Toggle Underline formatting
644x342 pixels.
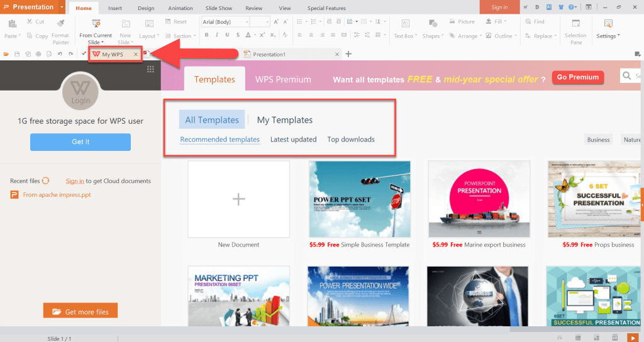pyautogui.click(x=227, y=35)
